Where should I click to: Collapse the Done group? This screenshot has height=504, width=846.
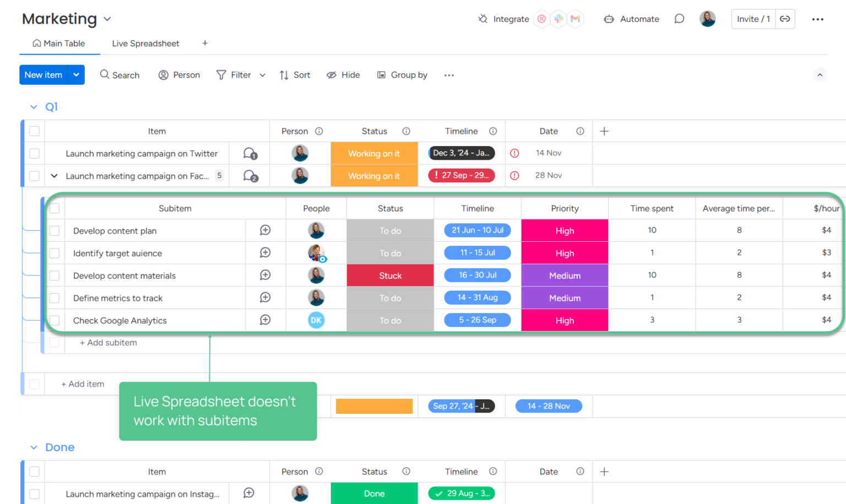(34, 447)
